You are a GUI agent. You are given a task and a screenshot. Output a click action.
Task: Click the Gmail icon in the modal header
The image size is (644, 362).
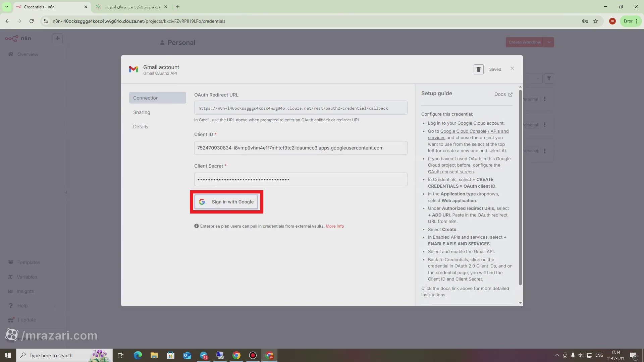coord(133,69)
